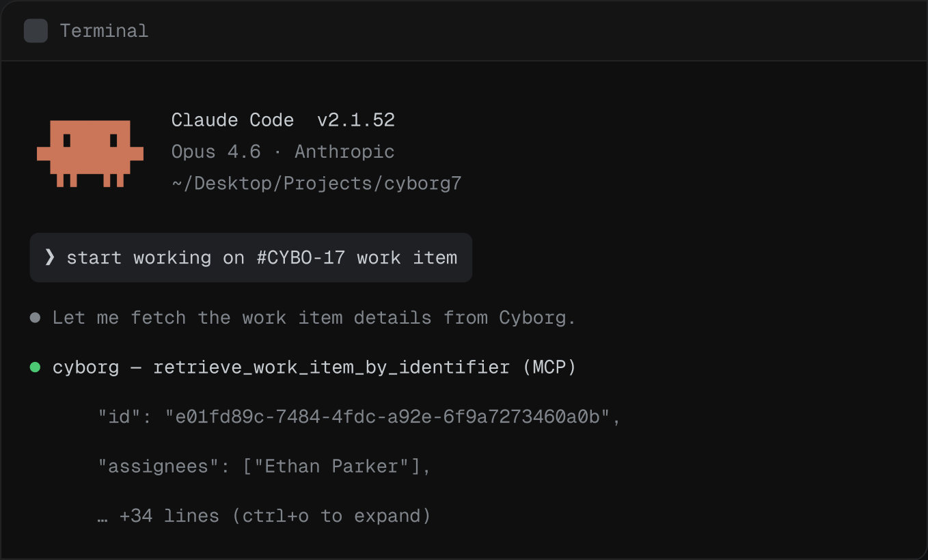This screenshot has width=928, height=560.
Task: Click the gray bullet before 'Let me fetch'
Action: 36,318
